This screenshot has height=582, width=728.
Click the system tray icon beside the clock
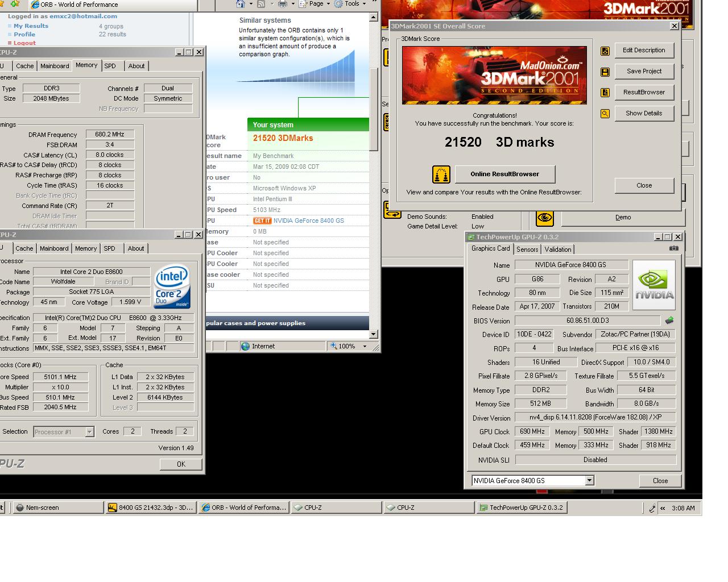(652, 508)
